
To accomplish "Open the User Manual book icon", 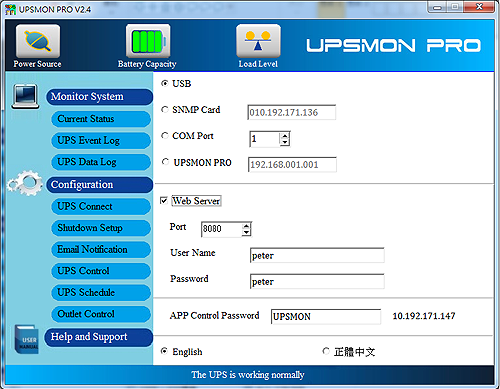I will (x=27, y=339).
